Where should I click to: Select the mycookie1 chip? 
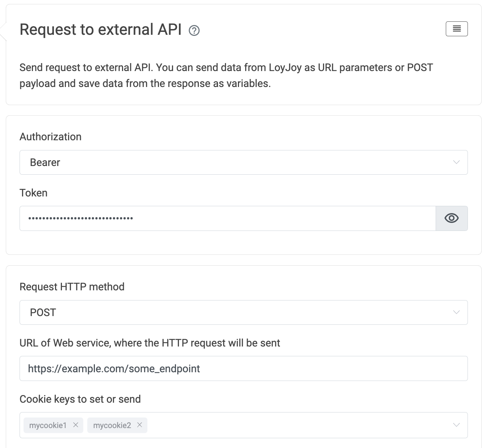[48, 425]
